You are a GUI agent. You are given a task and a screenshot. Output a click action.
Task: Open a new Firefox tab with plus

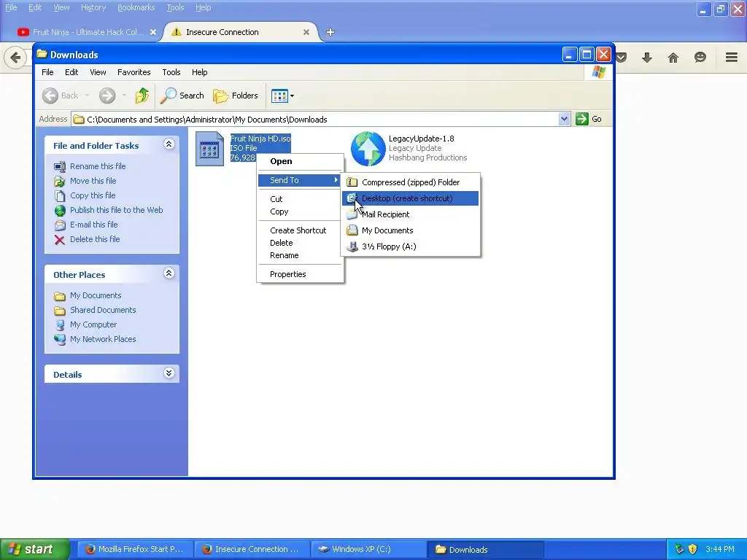[x=330, y=32]
